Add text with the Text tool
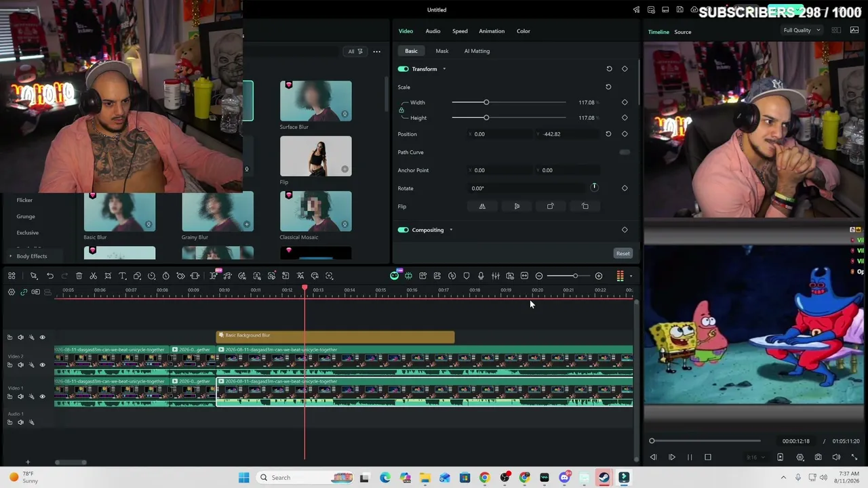 click(x=123, y=276)
